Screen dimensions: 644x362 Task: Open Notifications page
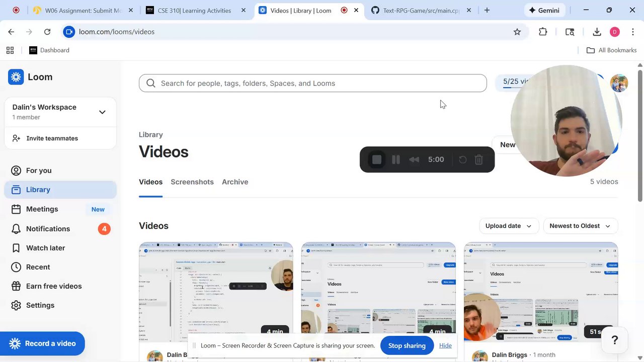tap(60, 229)
